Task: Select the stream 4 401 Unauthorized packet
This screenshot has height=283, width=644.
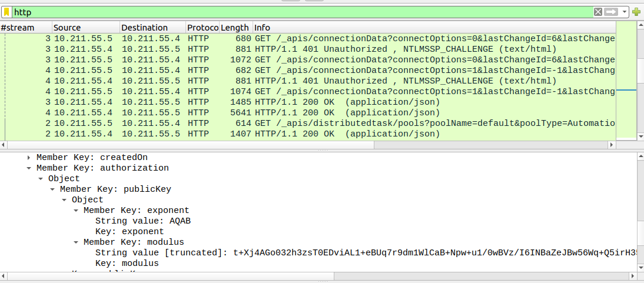Action: click(x=308, y=81)
